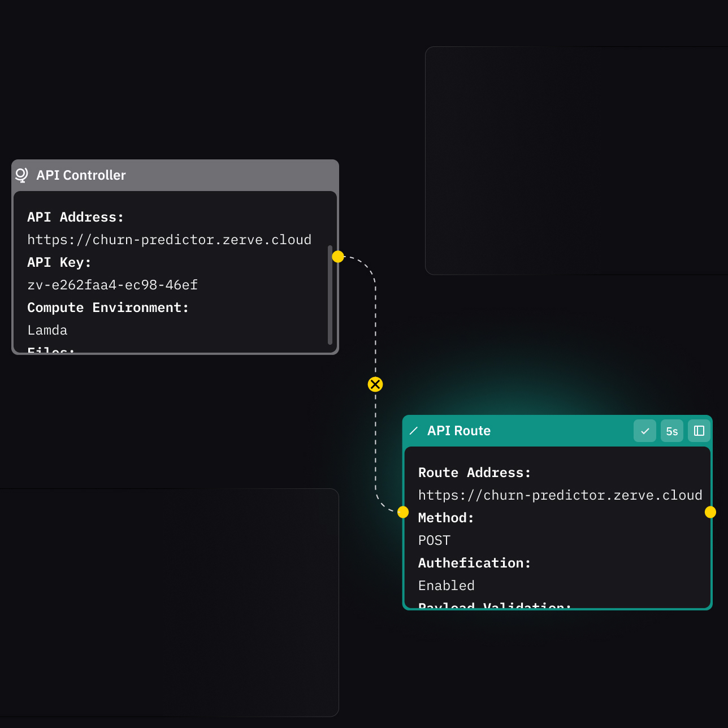Click the checkmark button on API Route
The height and width of the screenshot is (728, 728).
[644, 431]
